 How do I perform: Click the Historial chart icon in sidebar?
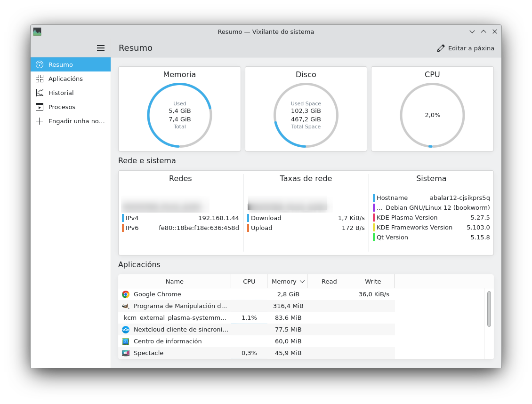pos(40,93)
